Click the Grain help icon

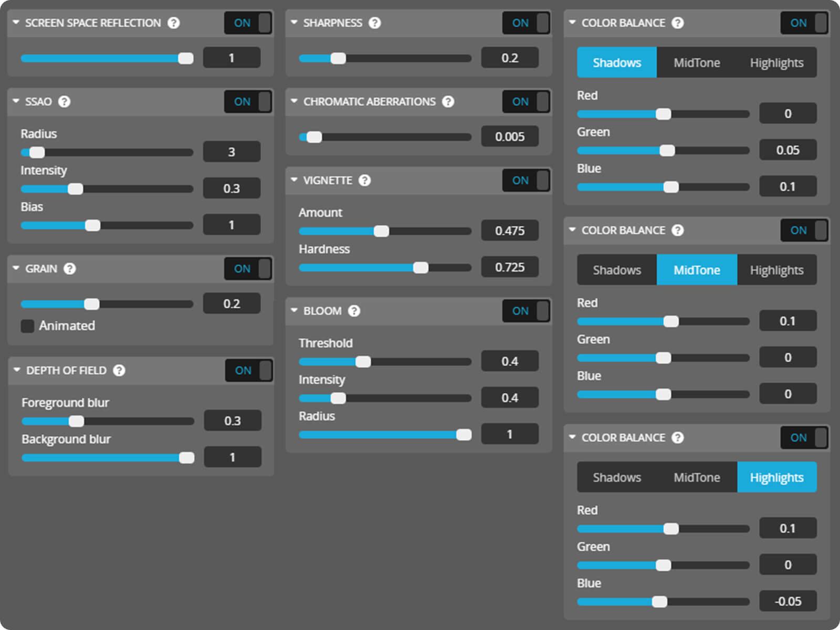pos(69,269)
